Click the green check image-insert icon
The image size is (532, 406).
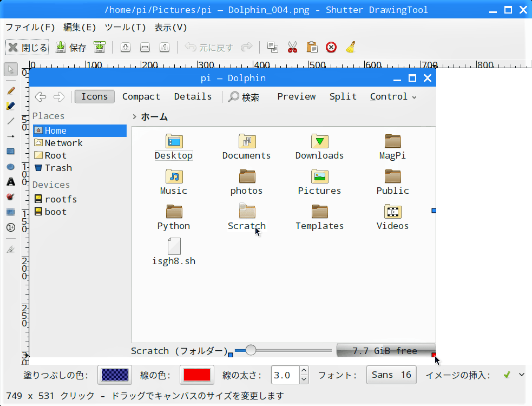507,375
